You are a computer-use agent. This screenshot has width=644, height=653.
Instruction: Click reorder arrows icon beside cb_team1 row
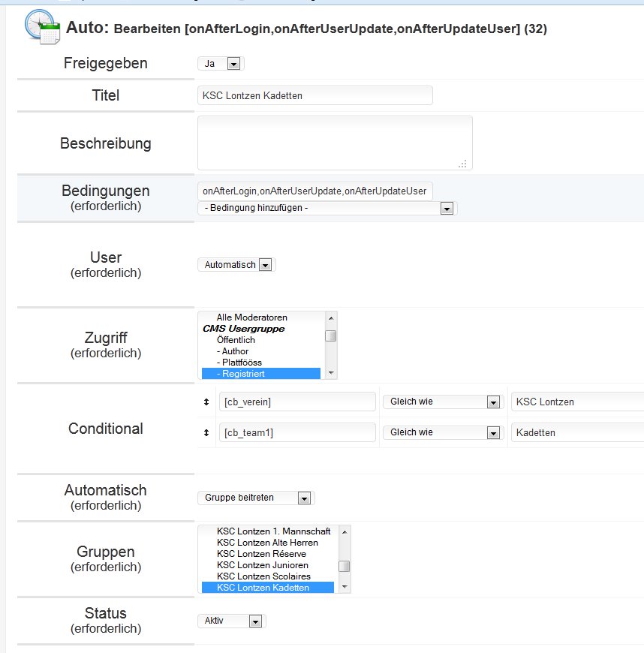(x=206, y=432)
